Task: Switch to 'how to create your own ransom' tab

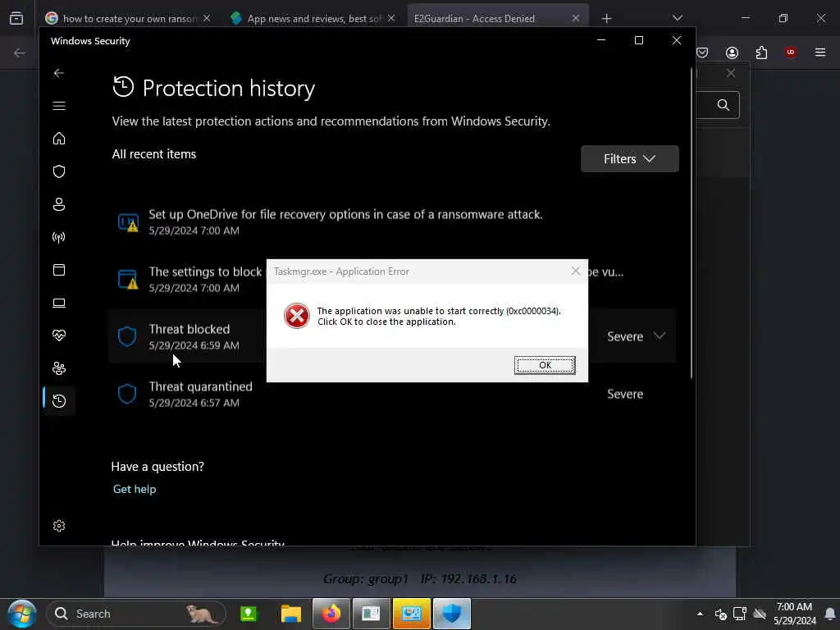Action: pos(129,18)
